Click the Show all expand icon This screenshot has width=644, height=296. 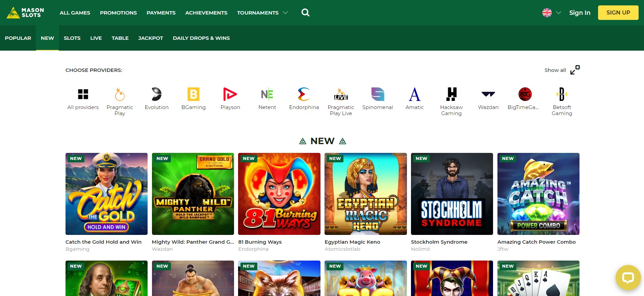pos(575,70)
